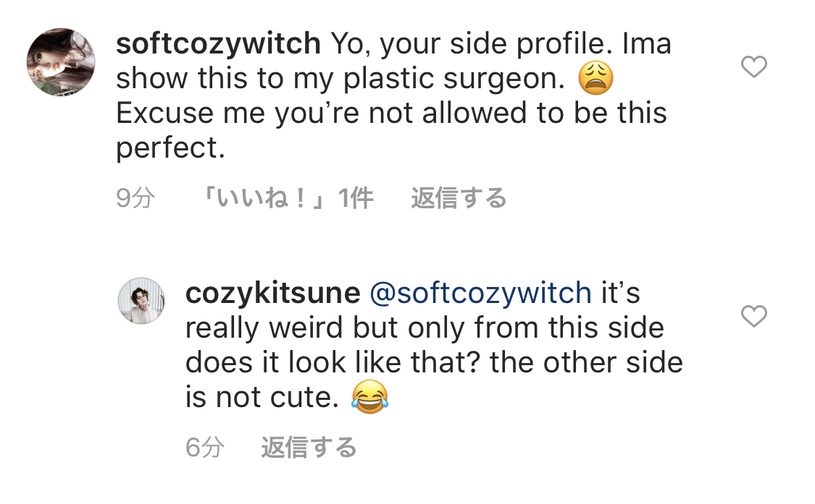This screenshot has width=815, height=504.
Task: Click the laughing tears emoji
Action: tap(369, 398)
